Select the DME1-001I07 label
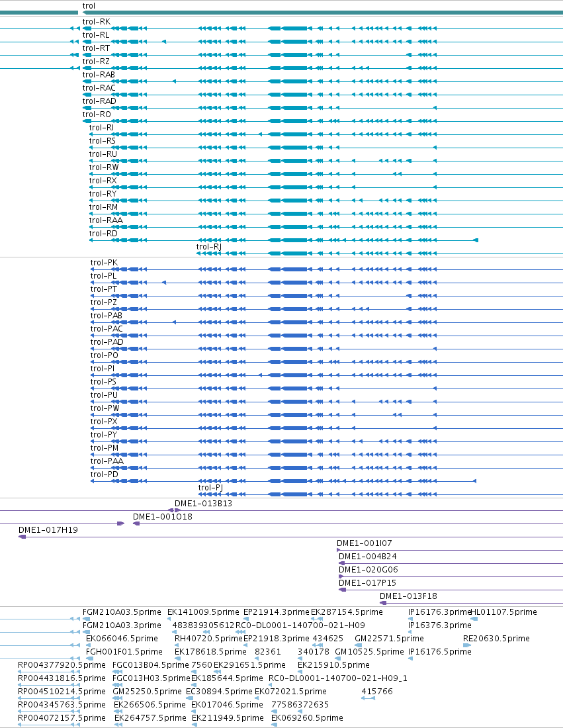Screen dimensions: 563x728 365,543
